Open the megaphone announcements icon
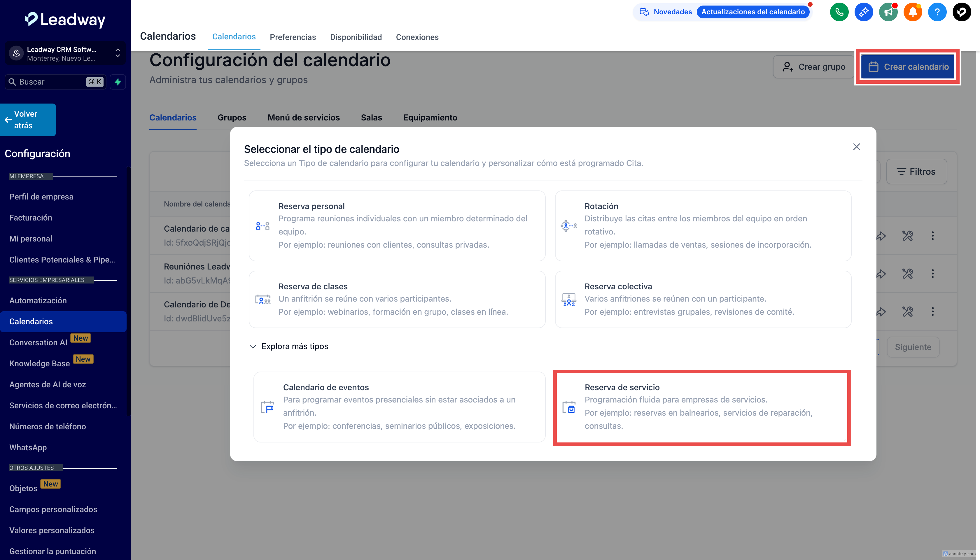The height and width of the screenshot is (560, 980). coord(888,12)
